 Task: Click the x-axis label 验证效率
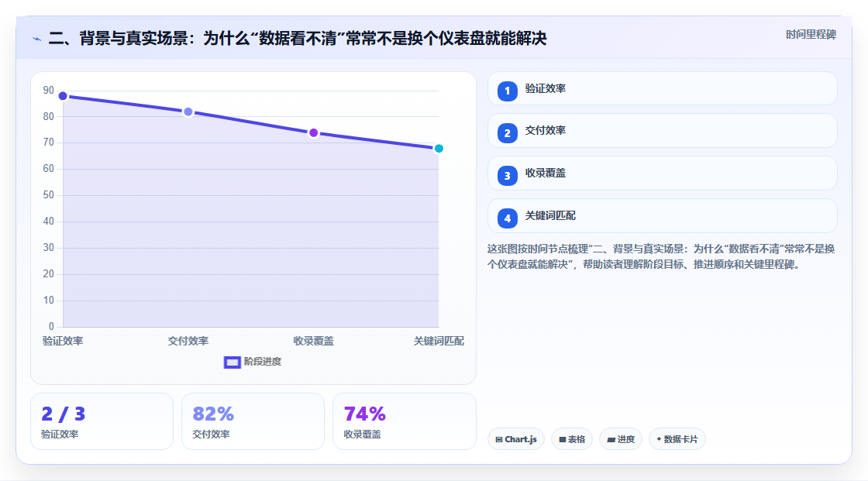tap(63, 341)
